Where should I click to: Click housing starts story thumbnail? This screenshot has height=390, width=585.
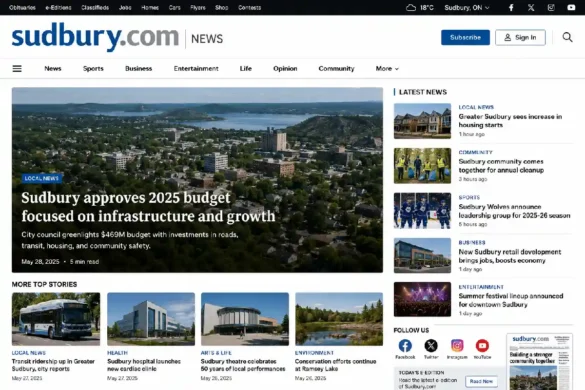tap(422, 121)
